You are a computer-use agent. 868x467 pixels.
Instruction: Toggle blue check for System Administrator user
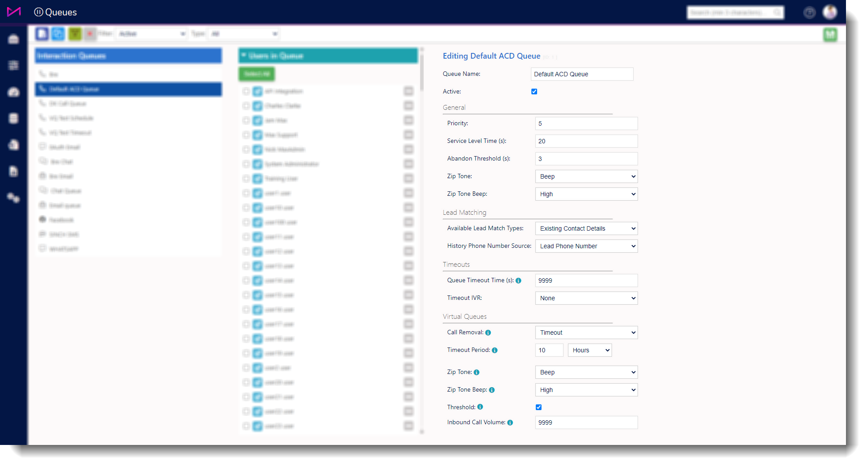point(258,164)
